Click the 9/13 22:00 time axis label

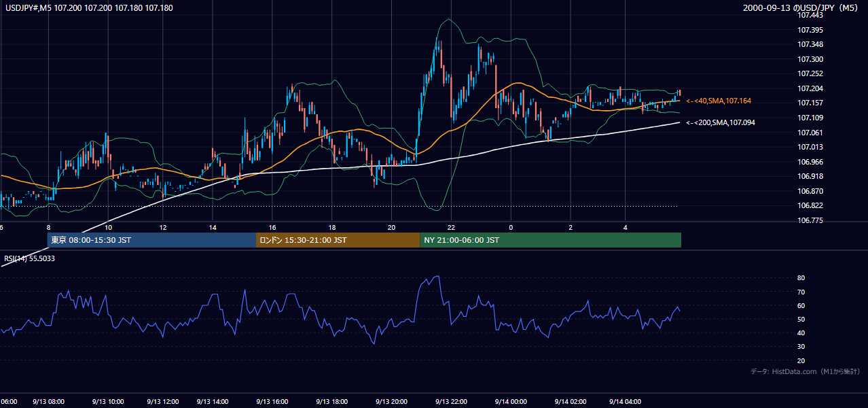click(x=451, y=402)
